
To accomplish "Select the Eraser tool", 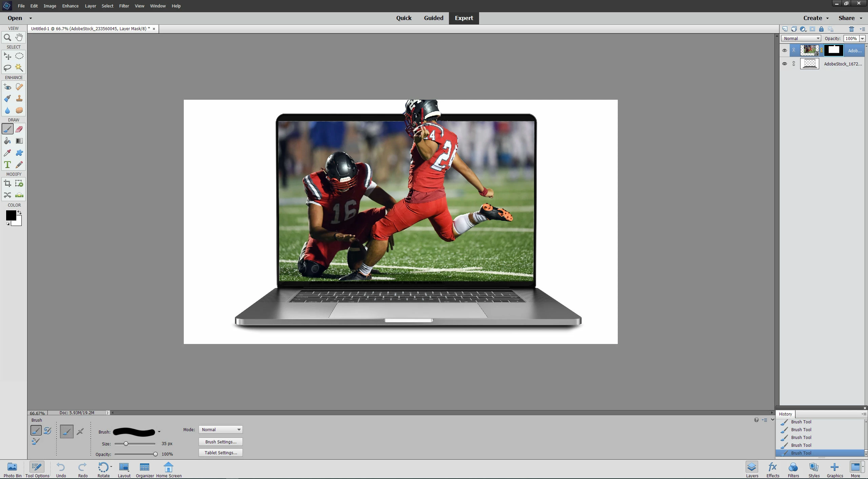I will tap(19, 129).
